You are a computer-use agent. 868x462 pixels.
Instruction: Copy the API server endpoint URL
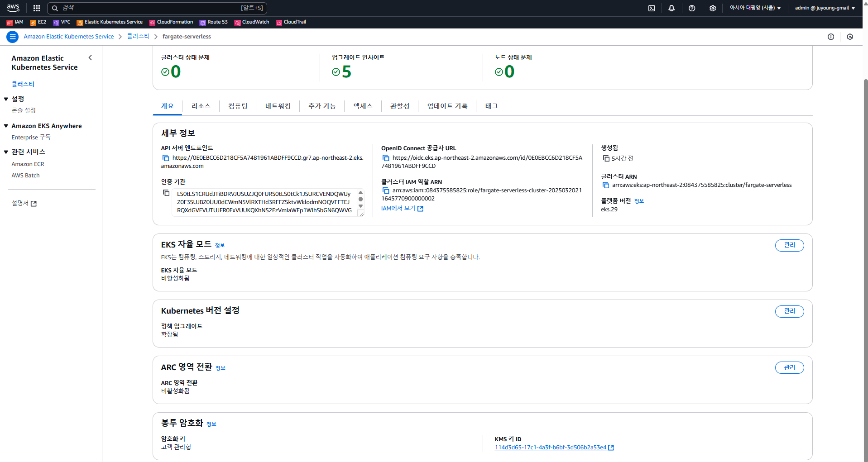click(166, 158)
